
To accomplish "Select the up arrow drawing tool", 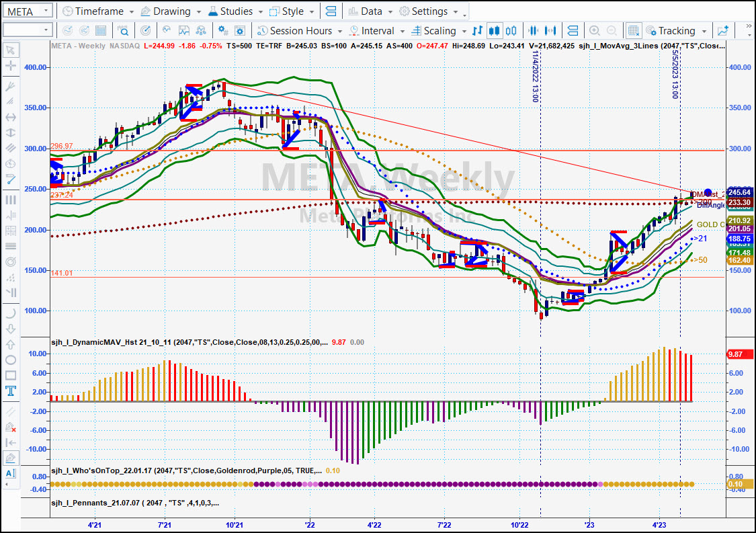I will [x=10, y=344].
